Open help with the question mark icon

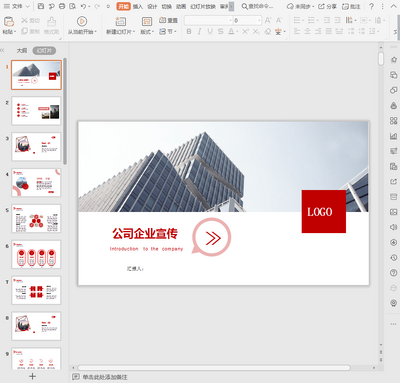(371, 6)
